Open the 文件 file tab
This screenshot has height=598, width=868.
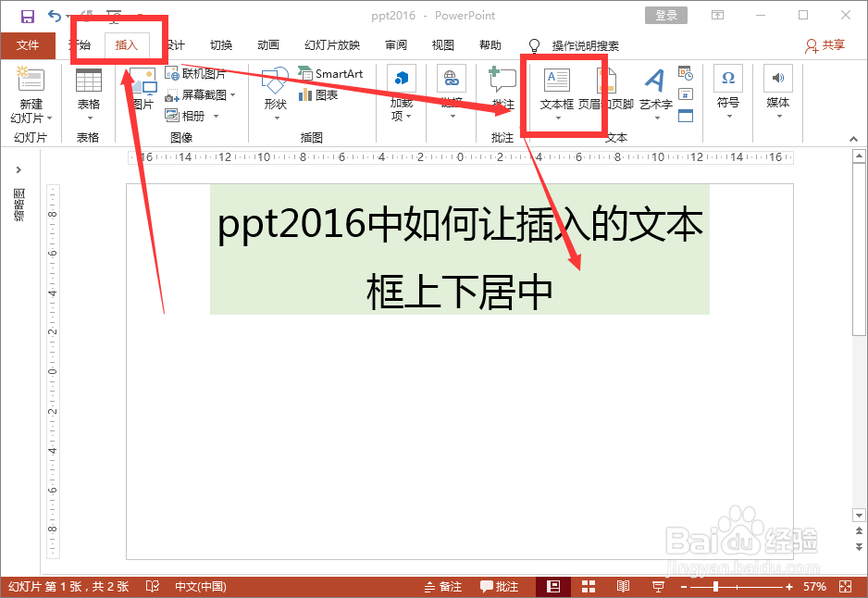tap(28, 45)
